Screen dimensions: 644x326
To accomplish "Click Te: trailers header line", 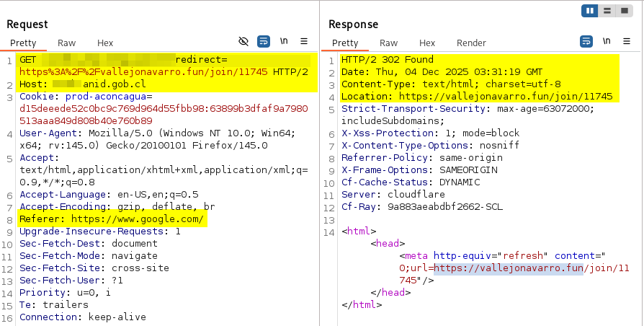I will (54, 305).
